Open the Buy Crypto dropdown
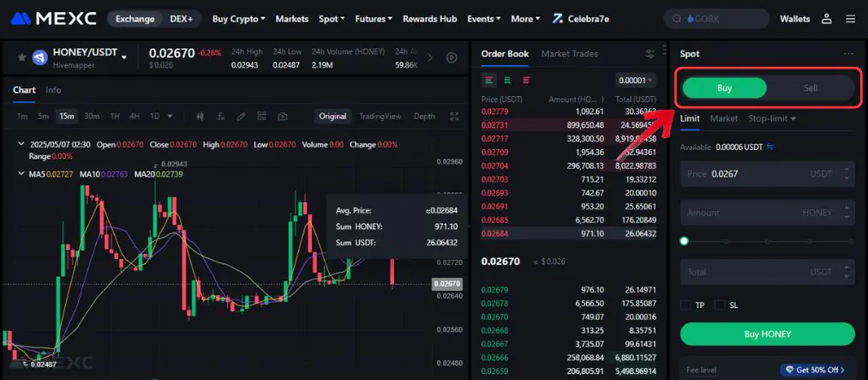868x380 pixels. click(x=238, y=19)
